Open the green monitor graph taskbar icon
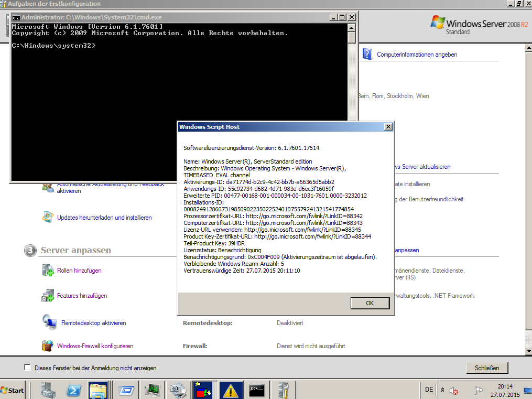 152,390
